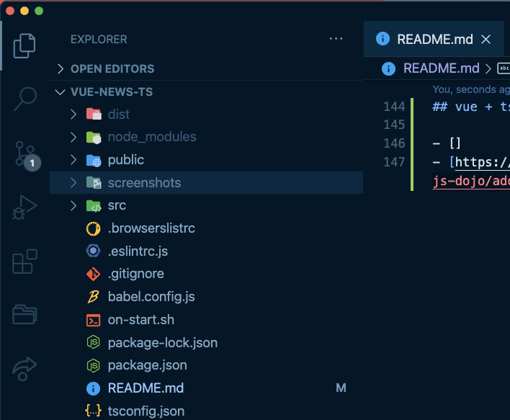This screenshot has height=420, width=510.
Task: Expand the node_modules folder
Action: pos(73,137)
